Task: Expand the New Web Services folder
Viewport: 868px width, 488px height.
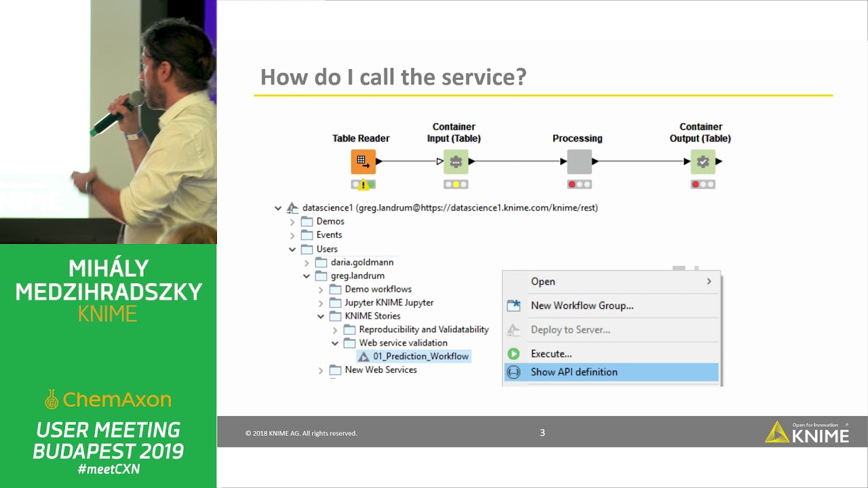Action: pos(321,370)
